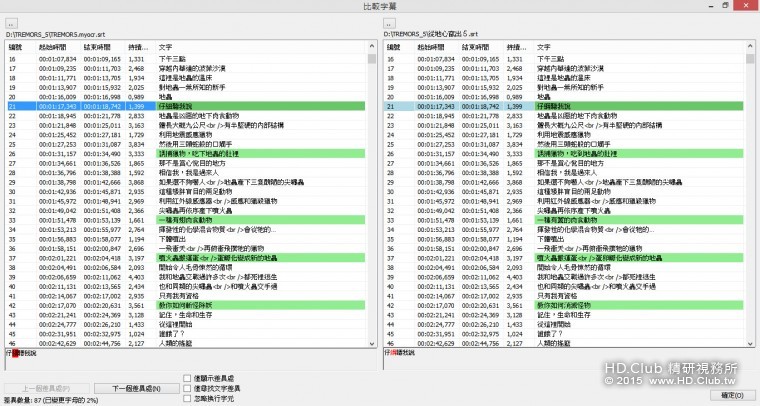The image size is (760, 406).
Task: Click right file path label ending 5.srt
Action: pos(431,34)
